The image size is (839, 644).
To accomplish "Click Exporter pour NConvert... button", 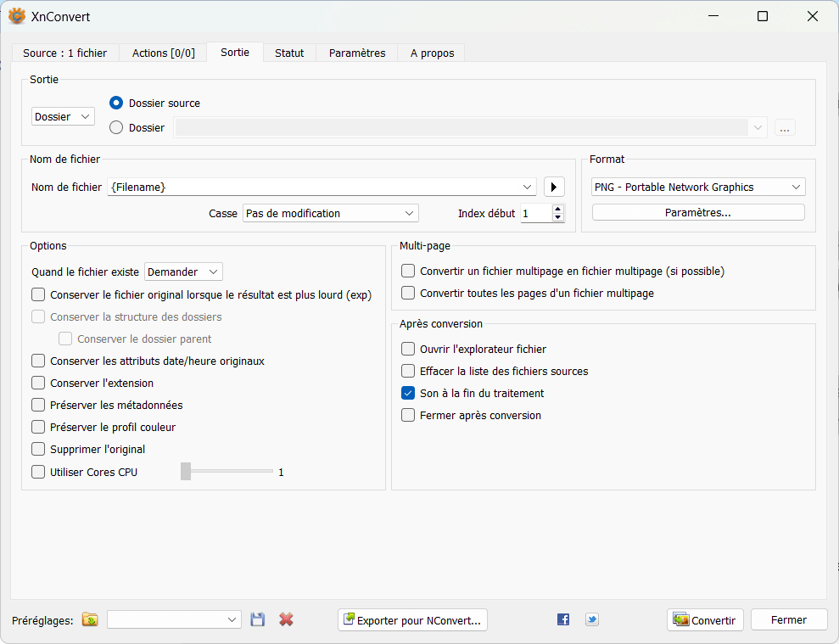I will [x=412, y=620].
